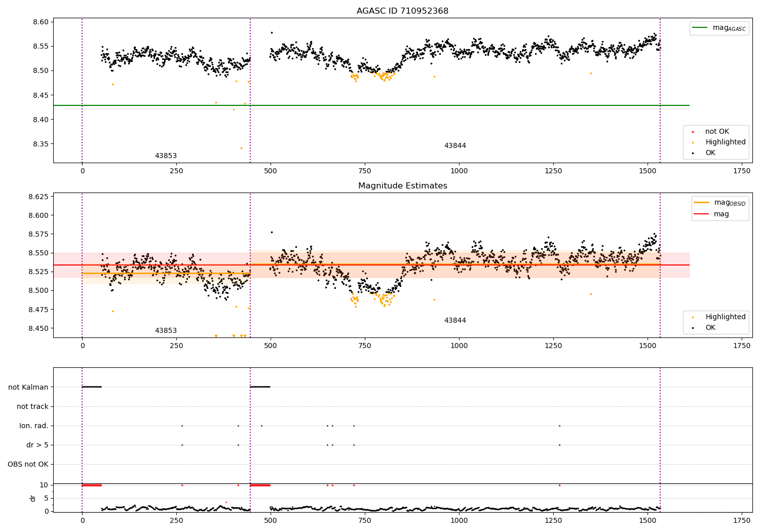Screen dimensions: 760x532
Task: Click the '500' x-tick under the middle plot
Action: point(271,346)
